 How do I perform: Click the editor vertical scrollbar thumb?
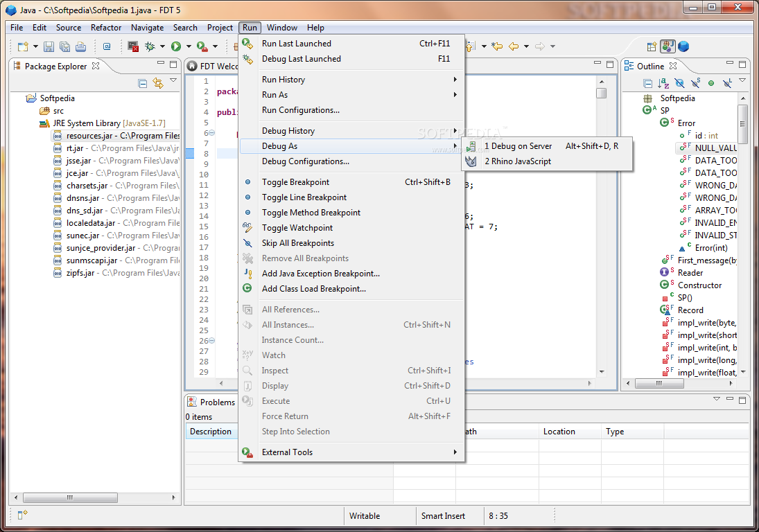(602, 93)
